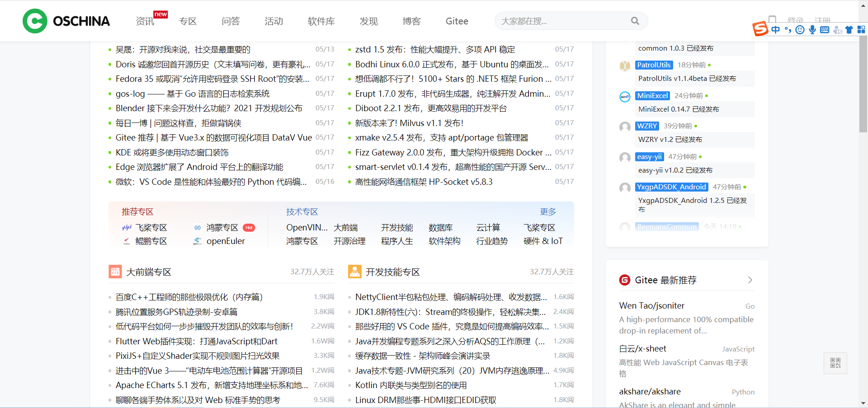
Task: Open the 数据库 tech zone link
Action: pos(441,228)
